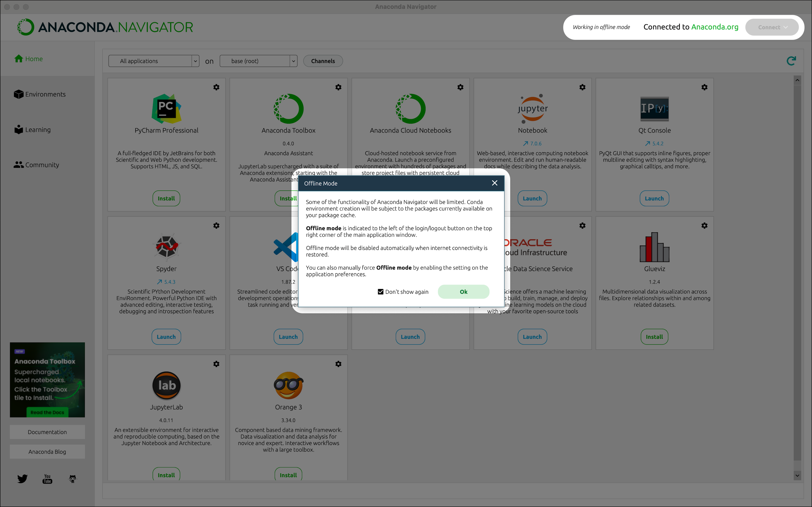This screenshot has width=812, height=507.
Task: Uncheck the Don't show again checkbox
Action: (380, 291)
